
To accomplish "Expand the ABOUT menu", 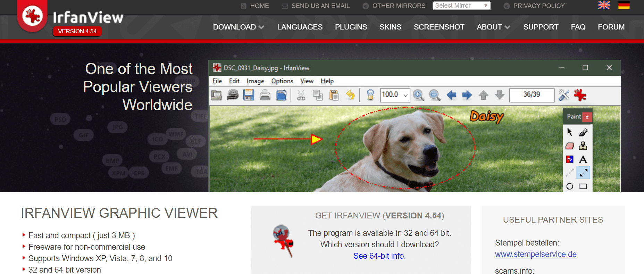I will pos(493,27).
